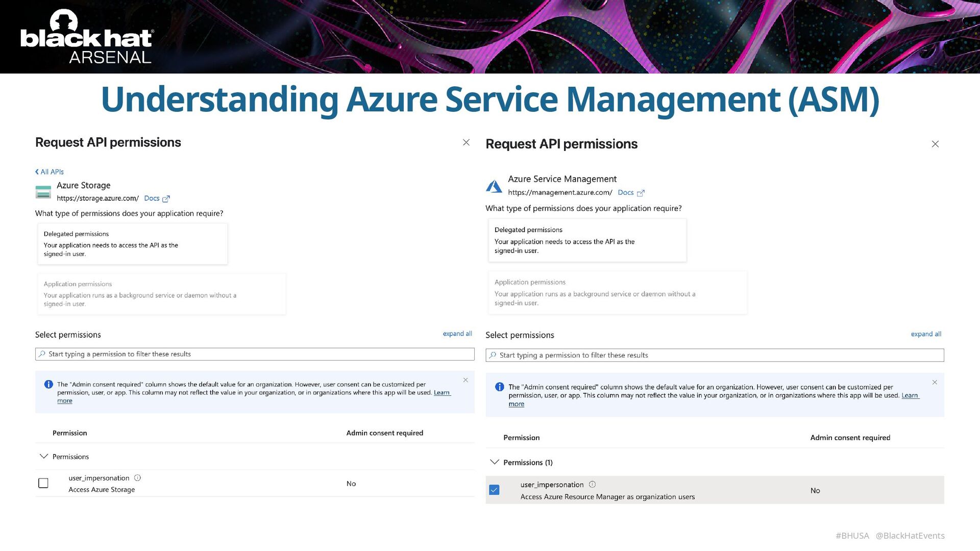This screenshot has width=980, height=551.
Task: Select Delegated permissions for Azure Storage
Action: (x=132, y=244)
